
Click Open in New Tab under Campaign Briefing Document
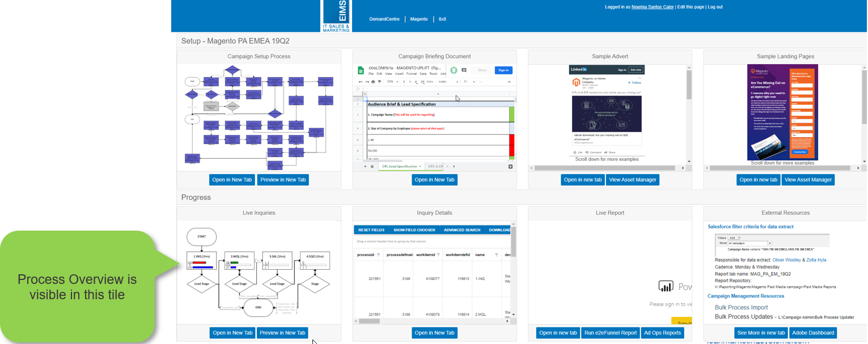(x=434, y=180)
